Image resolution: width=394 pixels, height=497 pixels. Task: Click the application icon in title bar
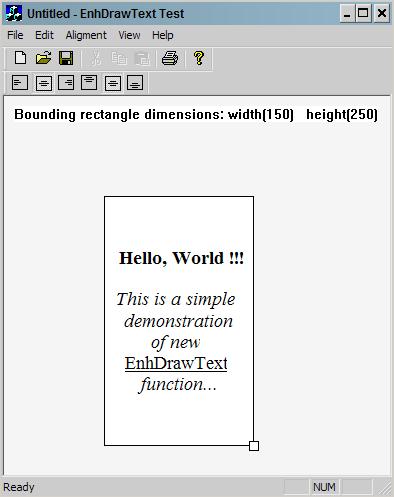point(14,14)
